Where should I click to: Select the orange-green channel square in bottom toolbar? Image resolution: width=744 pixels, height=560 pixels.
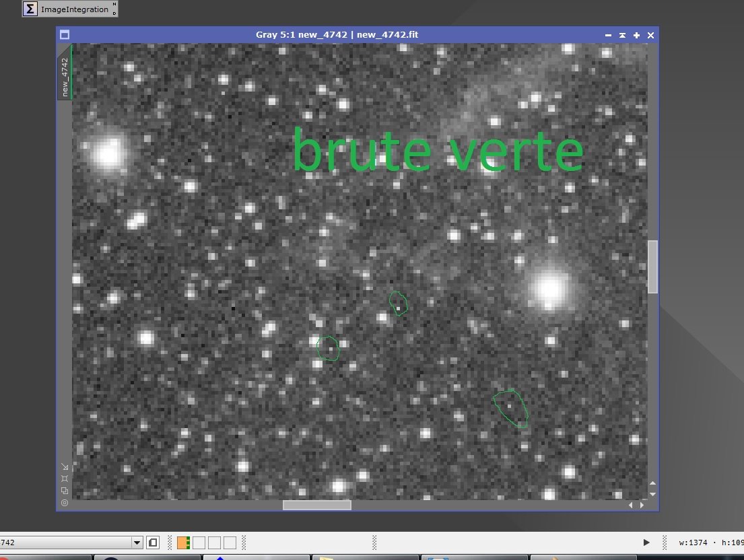coord(184,542)
